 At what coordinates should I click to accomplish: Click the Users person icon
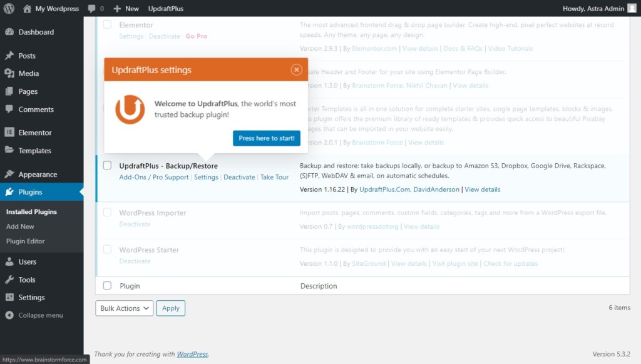point(9,262)
